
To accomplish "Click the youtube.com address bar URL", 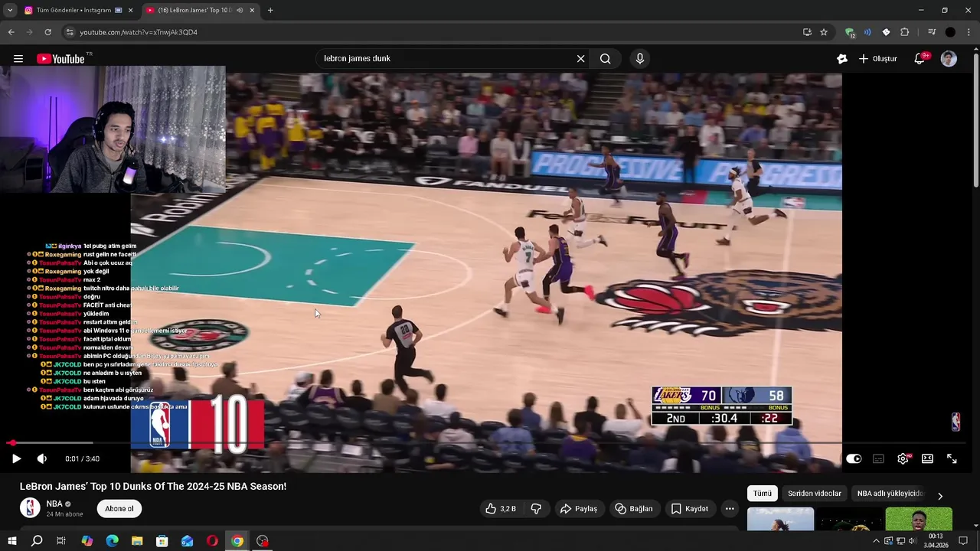I will 139,32.
